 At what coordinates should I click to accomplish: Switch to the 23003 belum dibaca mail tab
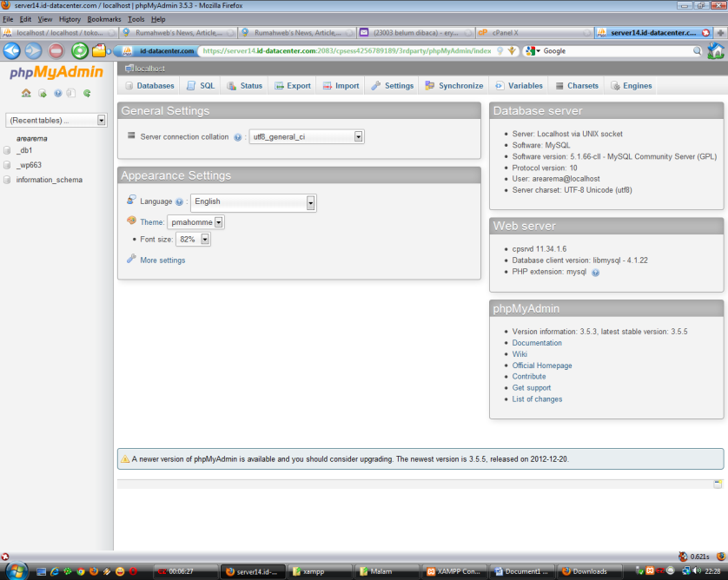point(416,32)
